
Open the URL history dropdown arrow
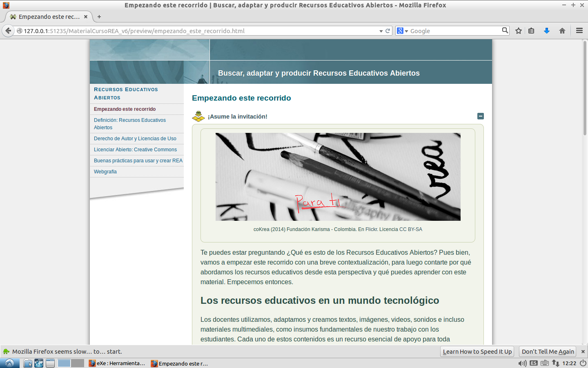pos(381,31)
